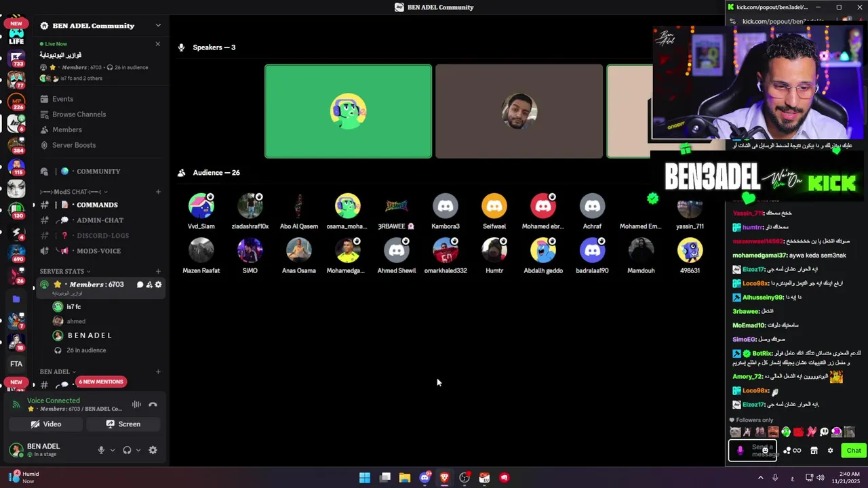Open the COMMUNITY channel row
Viewport: 868px width, 488px height.
(x=100, y=171)
